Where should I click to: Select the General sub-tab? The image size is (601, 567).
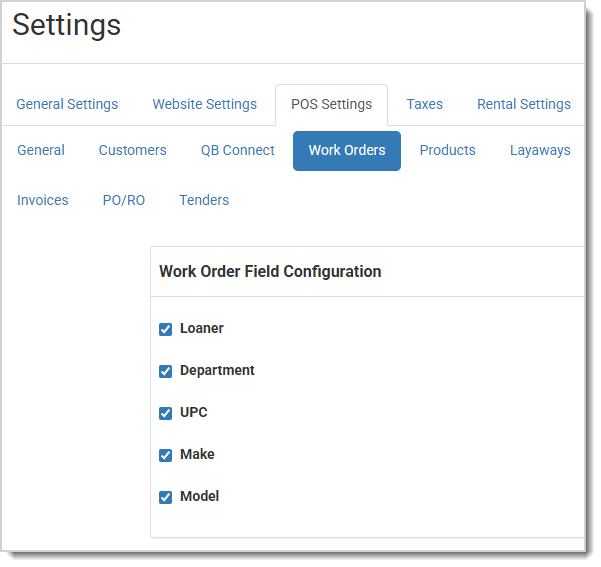coord(41,150)
